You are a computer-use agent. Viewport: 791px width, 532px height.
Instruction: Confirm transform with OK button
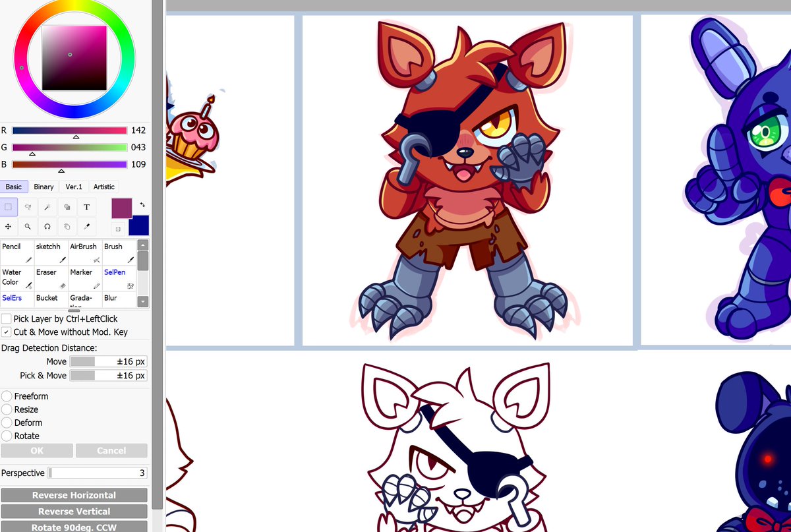[x=37, y=451]
